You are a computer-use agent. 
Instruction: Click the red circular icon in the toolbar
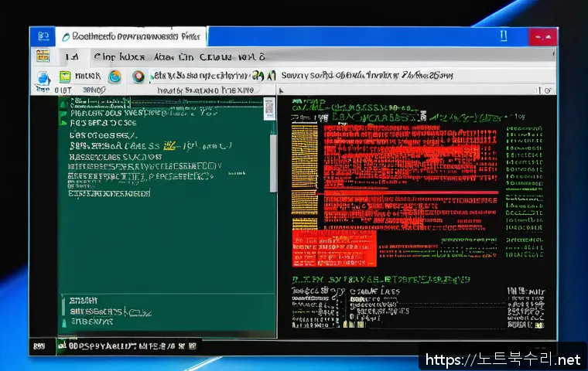point(138,76)
